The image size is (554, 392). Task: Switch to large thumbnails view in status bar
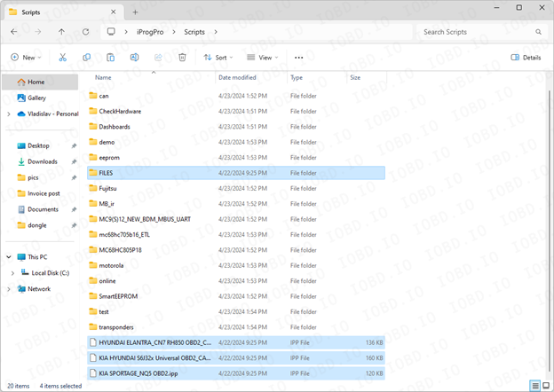(544, 386)
